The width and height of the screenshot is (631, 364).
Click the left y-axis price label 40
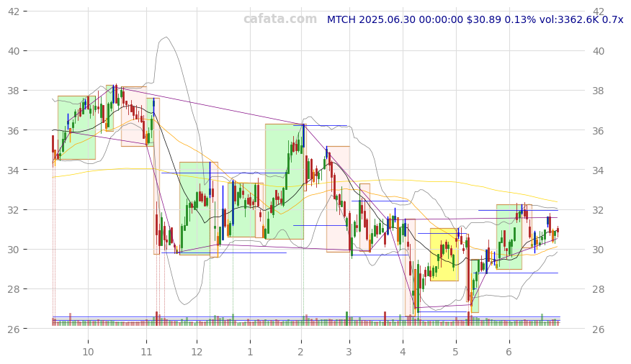14,51
